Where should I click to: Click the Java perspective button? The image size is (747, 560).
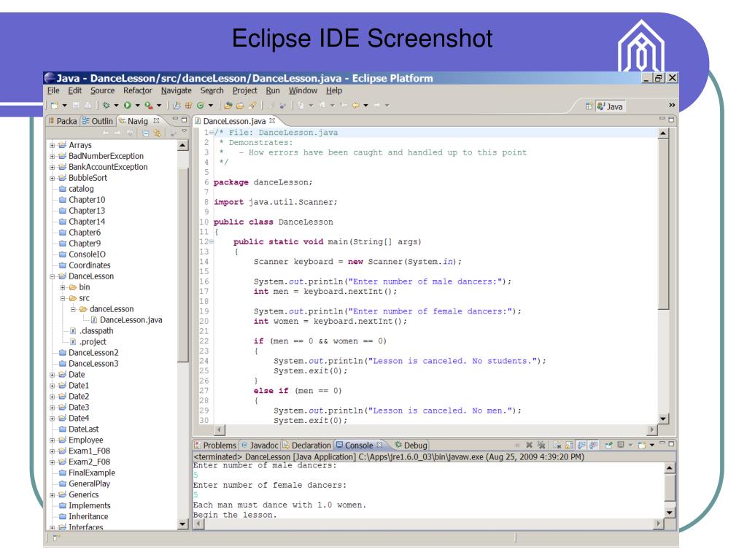[611, 106]
